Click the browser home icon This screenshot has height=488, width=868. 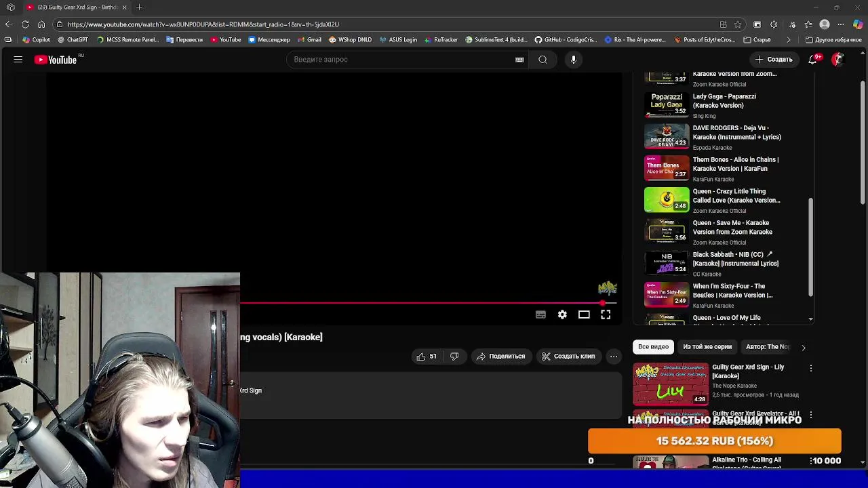41,24
